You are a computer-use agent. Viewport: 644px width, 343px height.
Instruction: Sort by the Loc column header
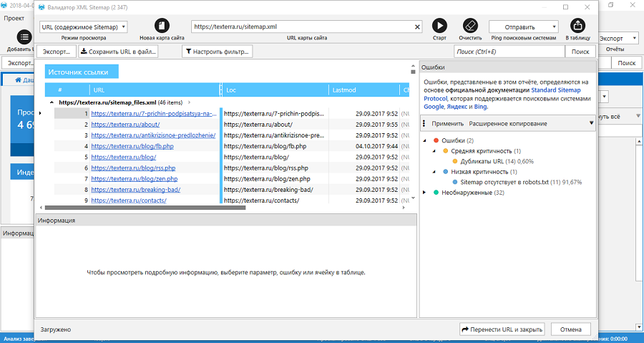click(275, 90)
